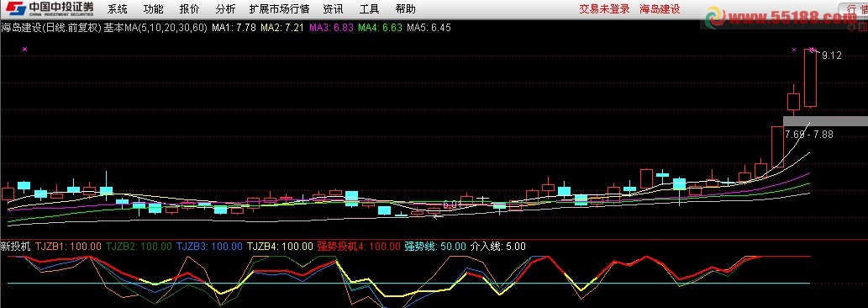Click the magenta x marker above 9.12 candle
Image resolution: width=868 pixels, height=308 pixels.
click(812, 50)
